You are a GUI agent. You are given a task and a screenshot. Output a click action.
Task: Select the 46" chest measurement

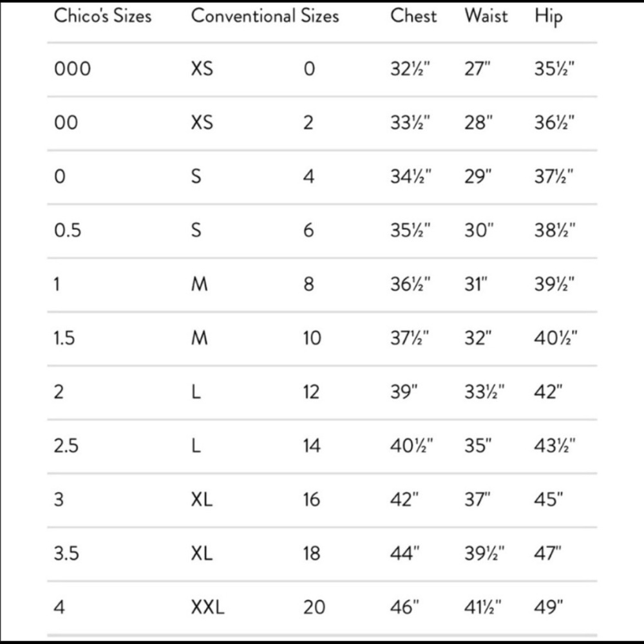pyautogui.click(x=405, y=607)
